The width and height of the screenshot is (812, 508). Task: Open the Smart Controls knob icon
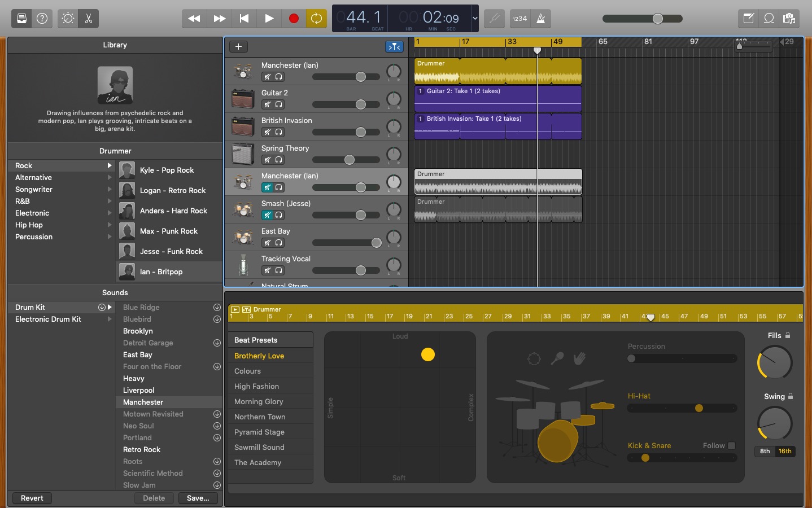click(x=67, y=19)
